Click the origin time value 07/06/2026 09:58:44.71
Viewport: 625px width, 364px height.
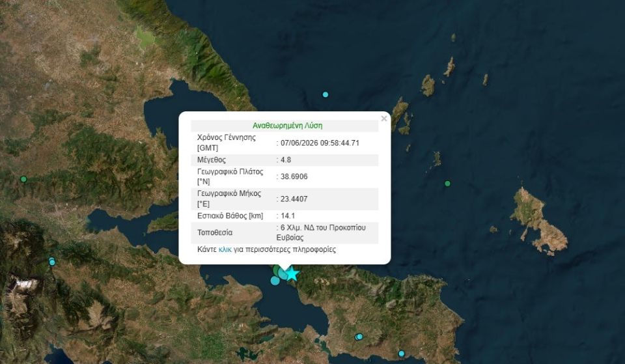coord(320,143)
